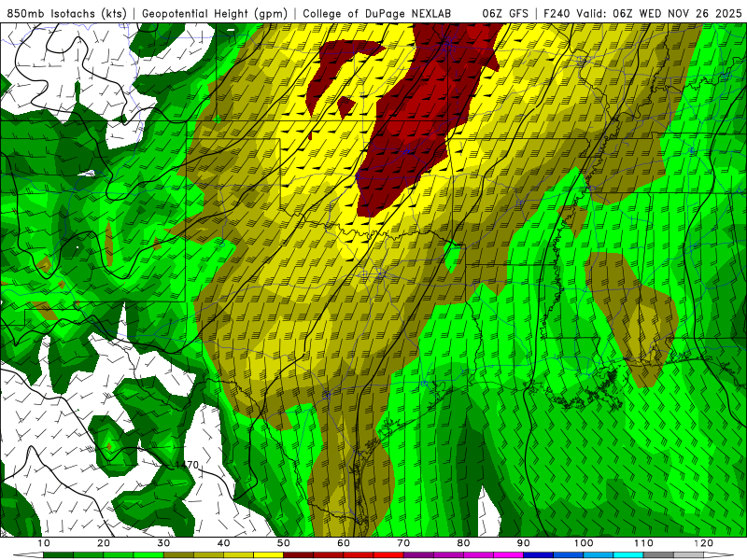The height and width of the screenshot is (560, 747).
Task: Click the 40 kt color bar label
Action: [223, 543]
